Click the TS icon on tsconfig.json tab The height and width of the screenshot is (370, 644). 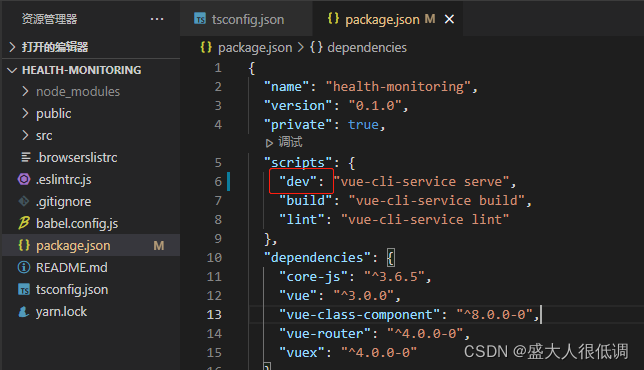pyautogui.click(x=200, y=19)
